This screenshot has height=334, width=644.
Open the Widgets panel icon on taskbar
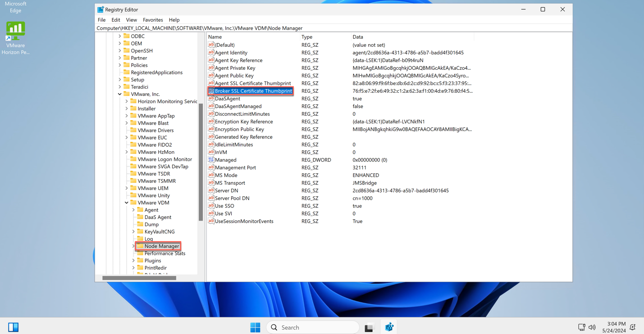(14, 327)
